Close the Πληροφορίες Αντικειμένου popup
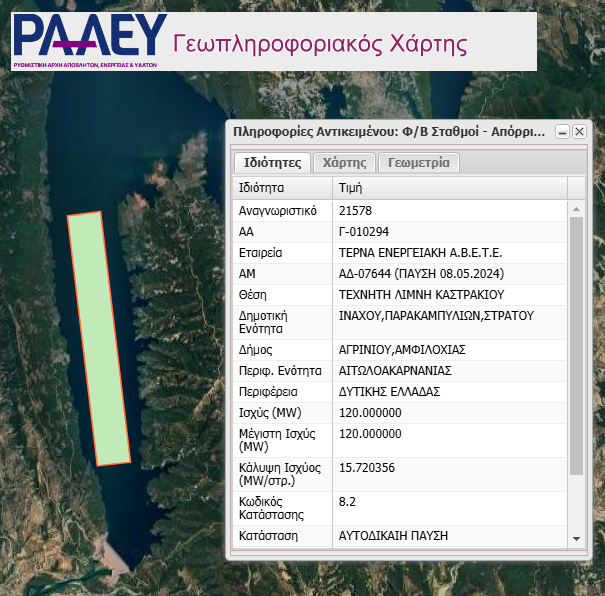The height and width of the screenshot is (596, 605). (578, 132)
